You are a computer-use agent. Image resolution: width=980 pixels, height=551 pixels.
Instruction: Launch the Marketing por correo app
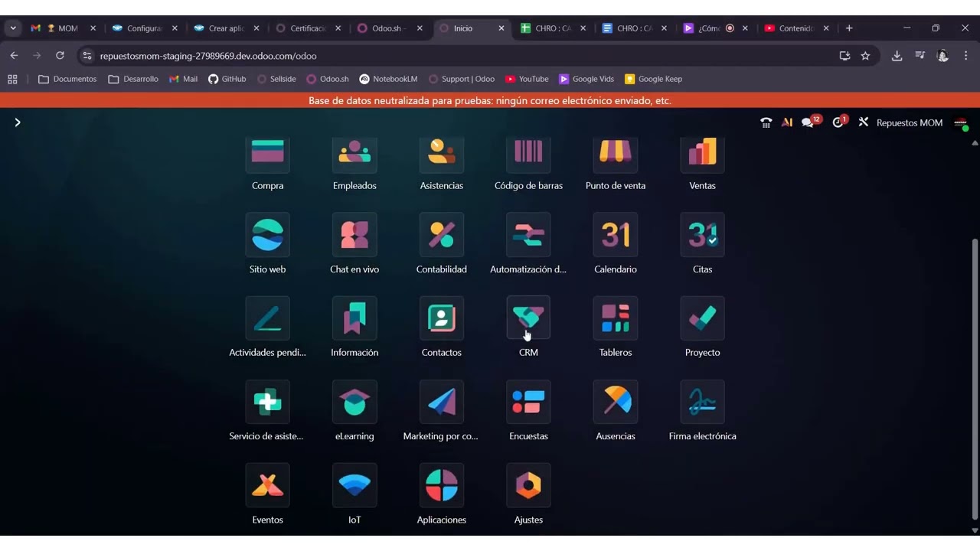click(442, 401)
